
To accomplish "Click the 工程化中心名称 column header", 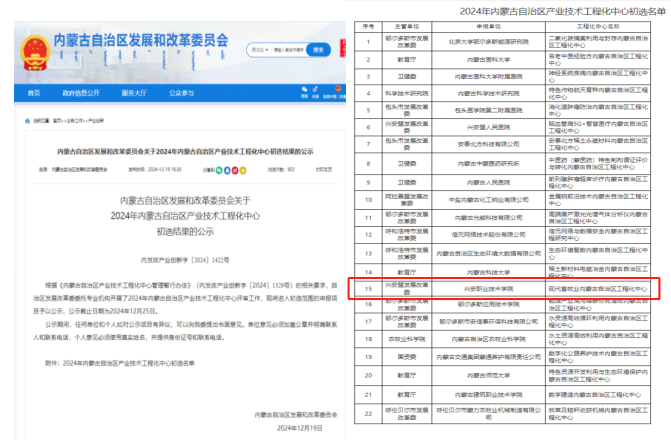I will point(598,27).
